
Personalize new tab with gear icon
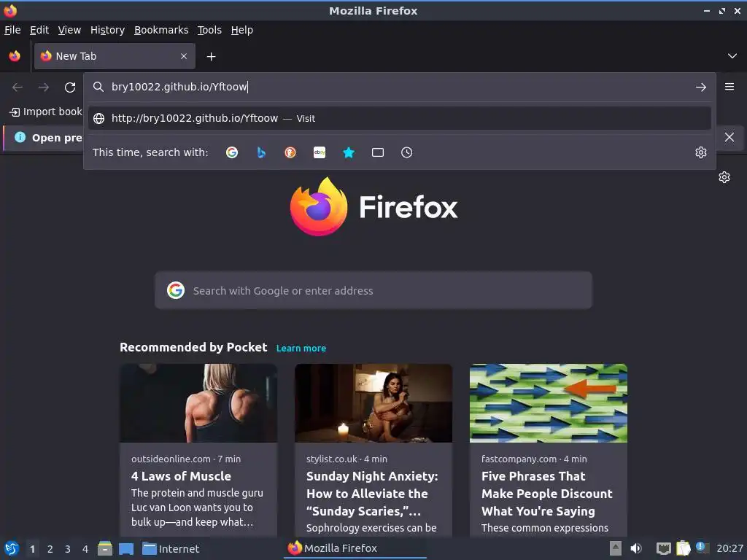(x=724, y=177)
